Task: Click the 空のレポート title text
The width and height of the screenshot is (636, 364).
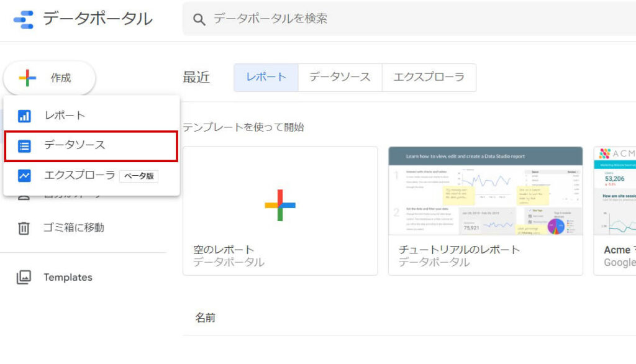Action: [224, 250]
